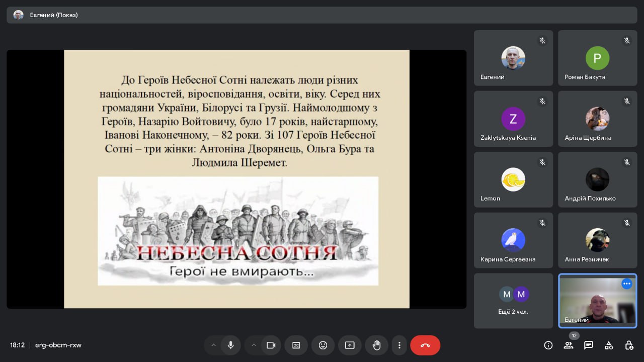Screen dimensions: 644x362
Task: Leave call with red hang-up button
Action: pos(425,345)
